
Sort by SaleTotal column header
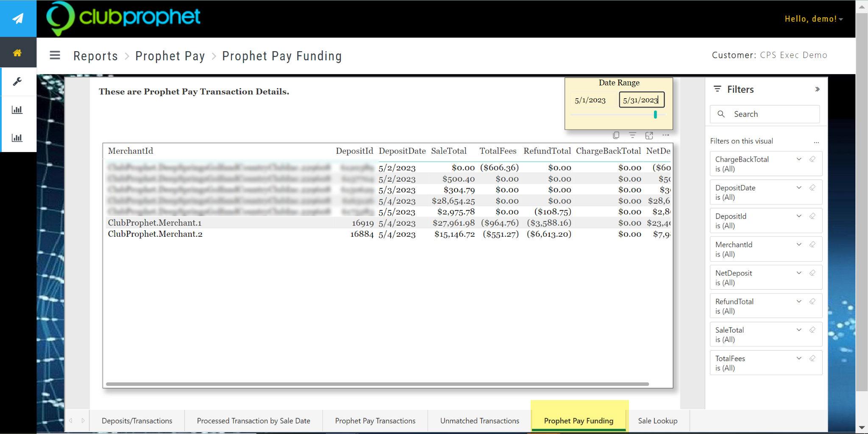click(449, 151)
